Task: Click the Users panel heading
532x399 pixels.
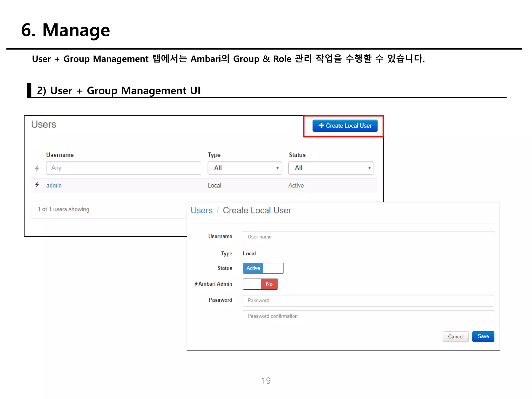Action: tap(44, 124)
